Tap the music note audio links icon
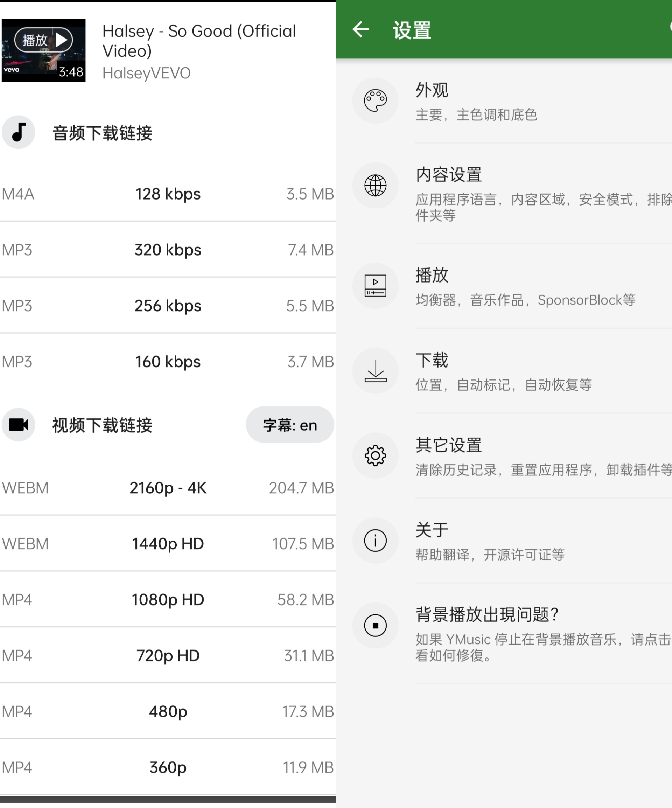The image size is (672, 808). click(19, 132)
